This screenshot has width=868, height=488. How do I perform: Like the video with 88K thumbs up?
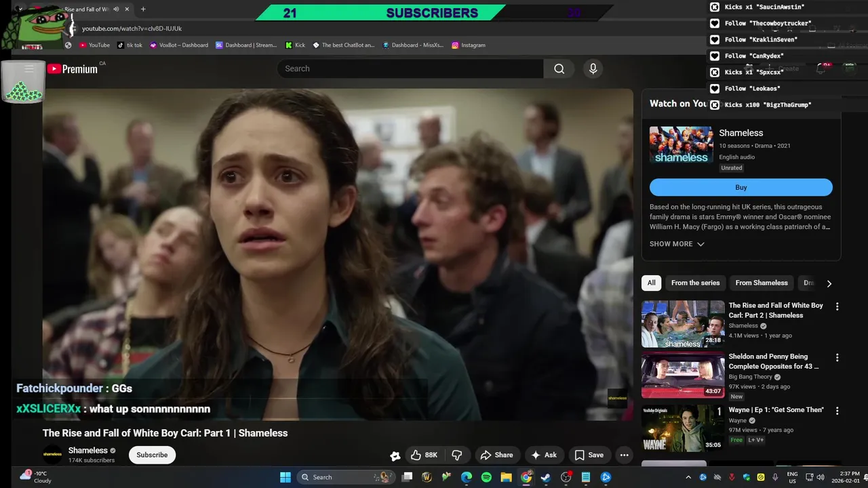pos(424,455)
